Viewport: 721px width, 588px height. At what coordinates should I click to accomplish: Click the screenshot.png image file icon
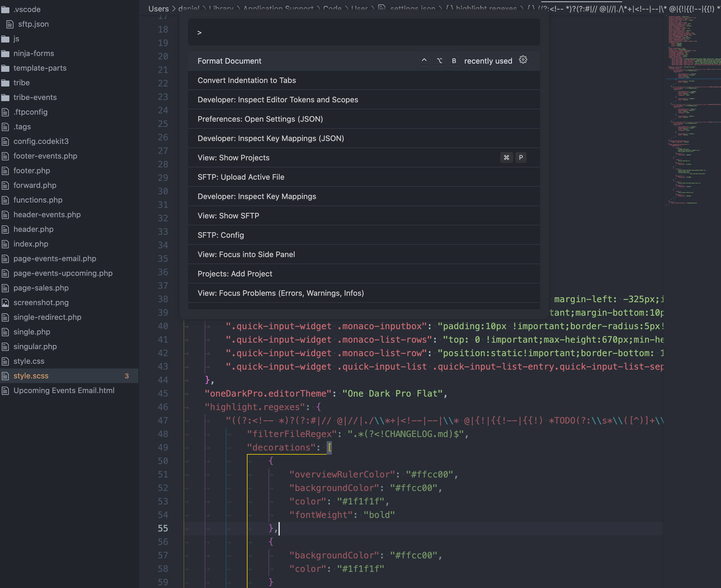pos(5,303)
